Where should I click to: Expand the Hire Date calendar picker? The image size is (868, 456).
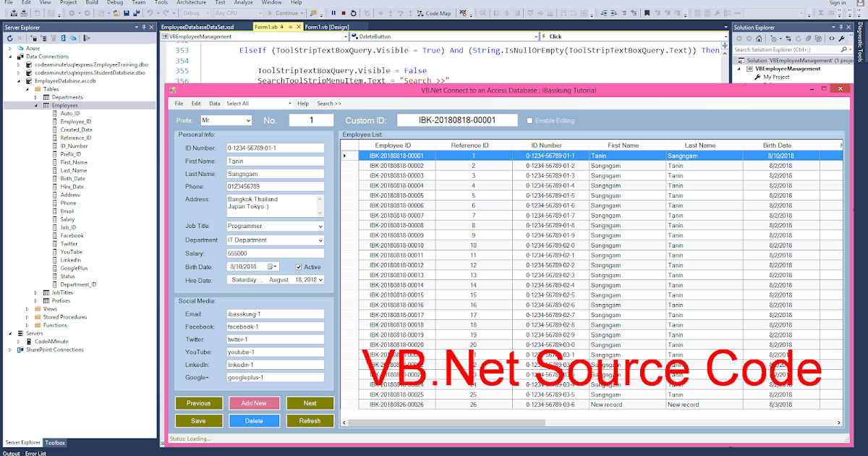(320, 279)
